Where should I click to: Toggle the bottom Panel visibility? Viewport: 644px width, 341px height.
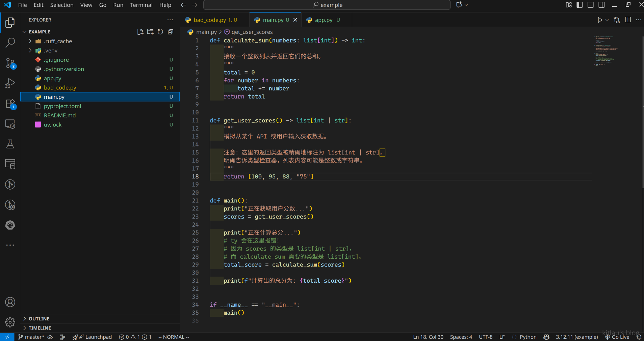point(590,5)
